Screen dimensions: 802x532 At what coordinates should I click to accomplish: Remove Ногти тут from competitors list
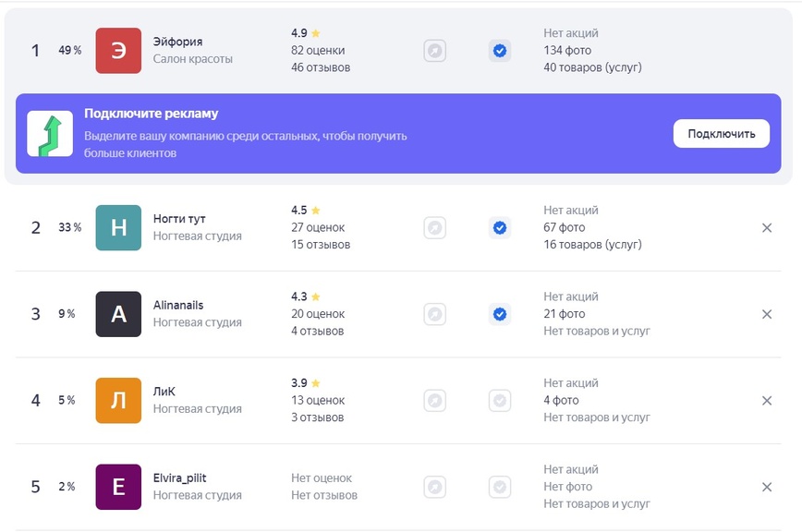[767, 227]
